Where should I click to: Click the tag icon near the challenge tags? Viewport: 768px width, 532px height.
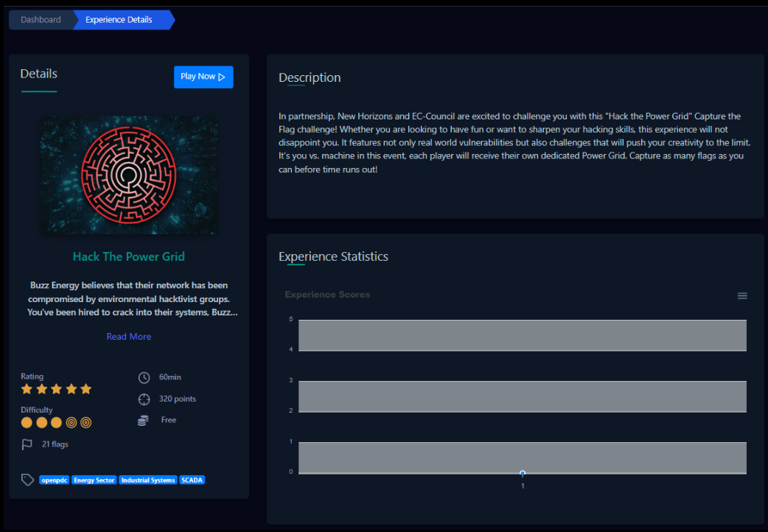27,479
